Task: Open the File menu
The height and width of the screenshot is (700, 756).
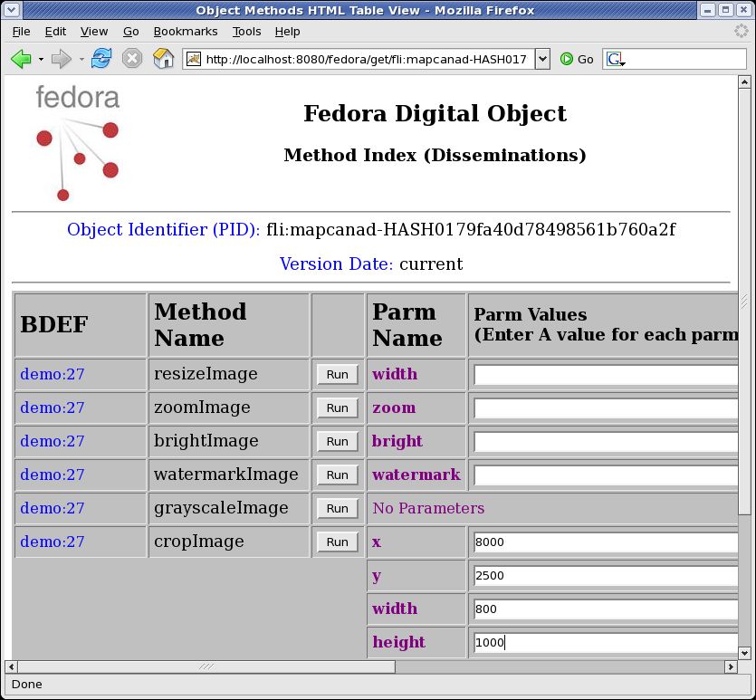Action: 21,32
